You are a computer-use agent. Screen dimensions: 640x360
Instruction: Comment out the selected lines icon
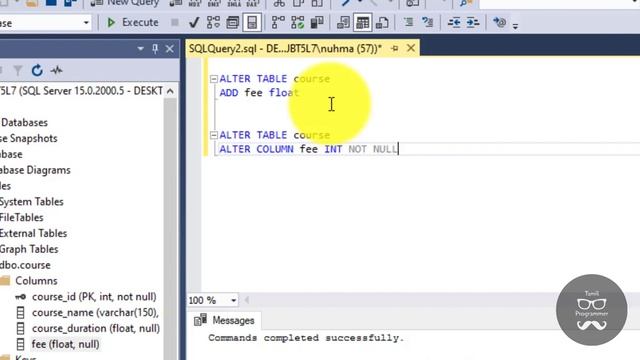[x=408, y=22]
